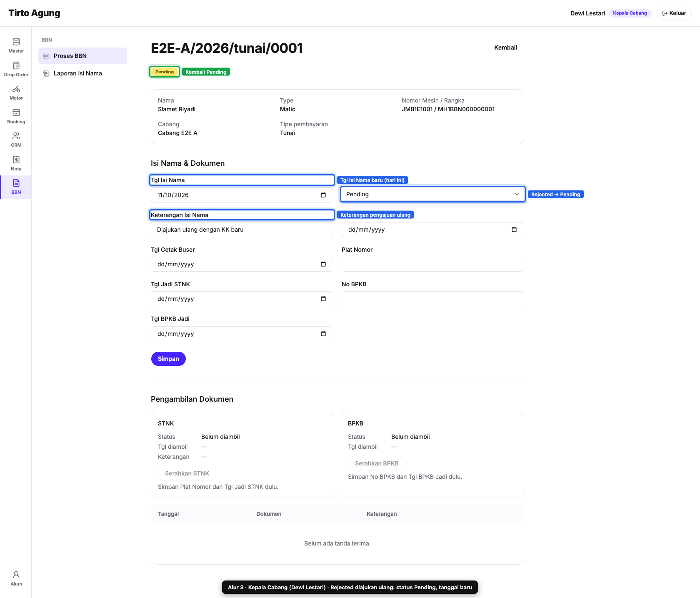The height and width of the screenshot is (598, 700).
Task: Click the Cabang E2E A value
Action: click(177, 133)
